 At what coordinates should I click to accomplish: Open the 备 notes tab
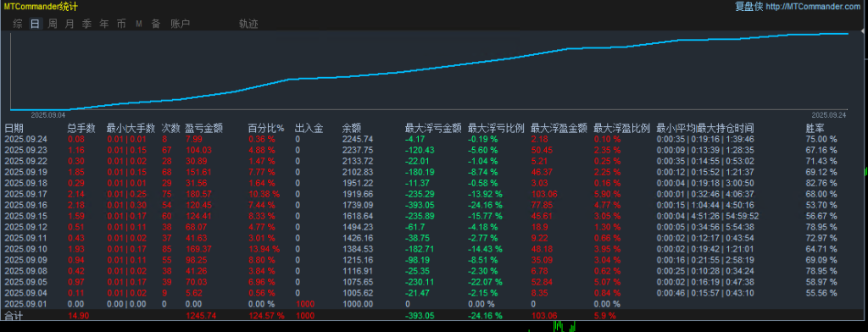pos(156,24)
